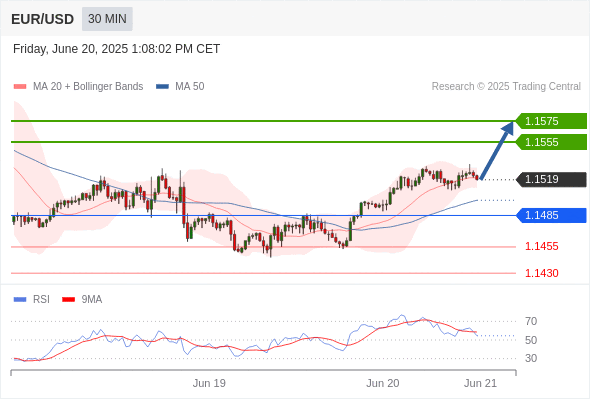Click the EUR/USD pair title

click(x=43, y=19)
